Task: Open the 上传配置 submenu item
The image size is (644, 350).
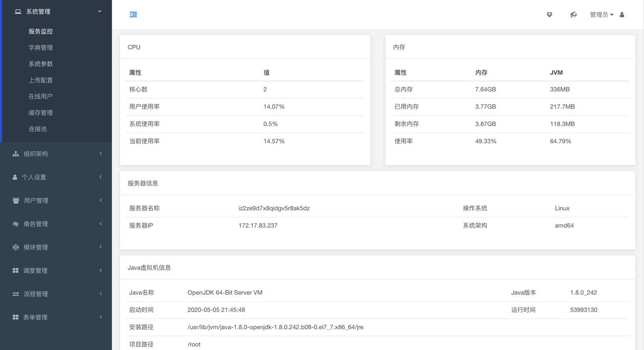Action: (x=41, y=80)
